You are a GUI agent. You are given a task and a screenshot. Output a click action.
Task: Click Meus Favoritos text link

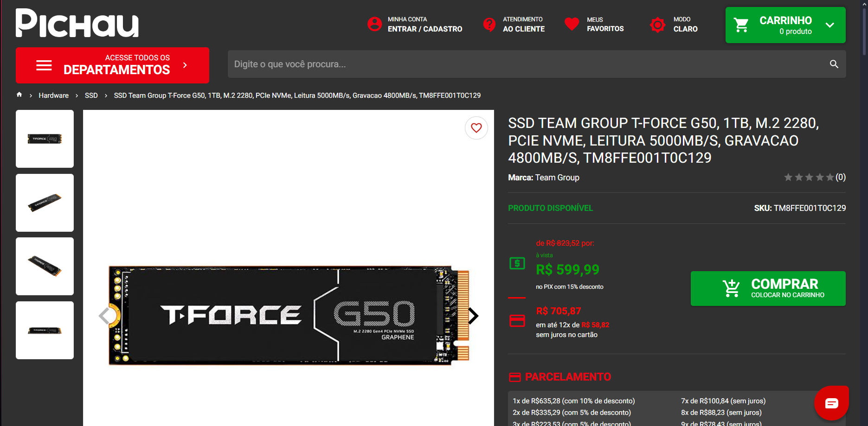pos(605,24)
